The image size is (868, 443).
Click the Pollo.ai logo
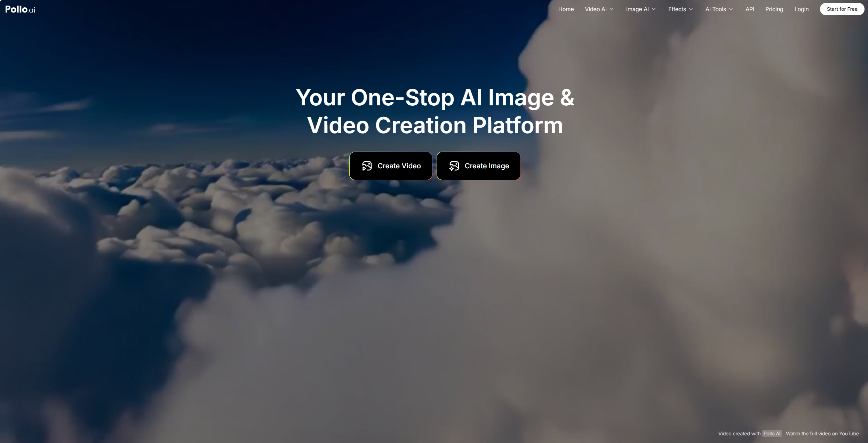[20, 9]
